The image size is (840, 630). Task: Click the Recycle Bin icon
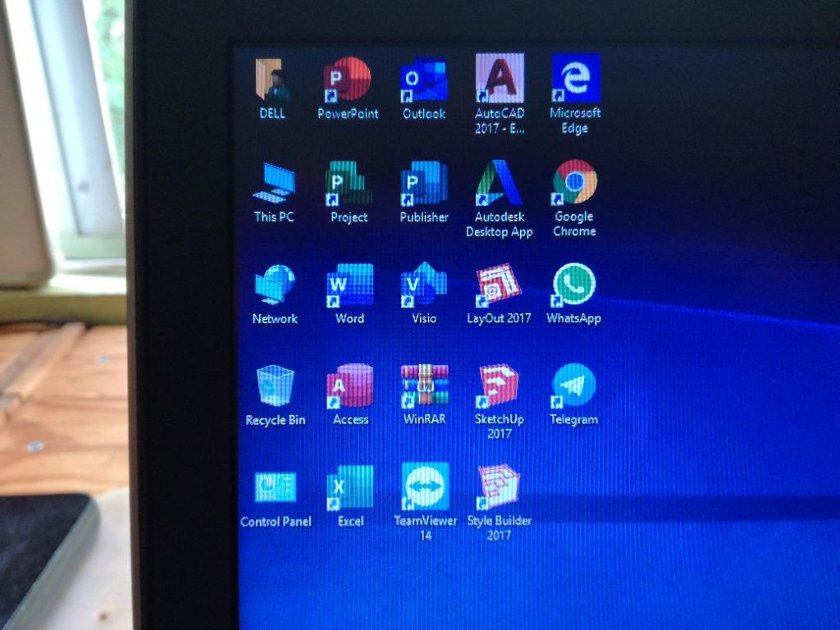click(x=276, y=386)
